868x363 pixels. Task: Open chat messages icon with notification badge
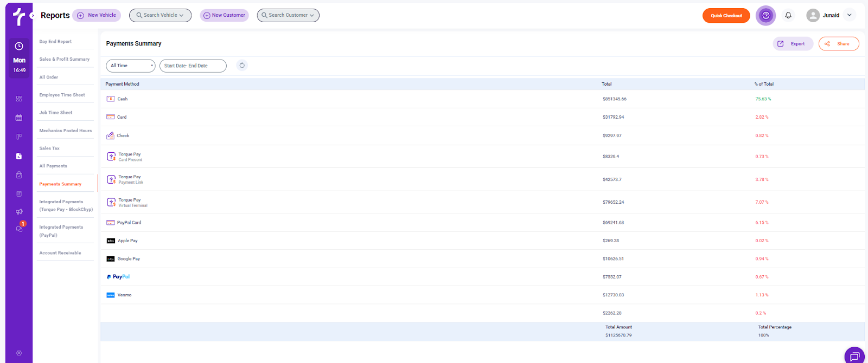point(19,229)
